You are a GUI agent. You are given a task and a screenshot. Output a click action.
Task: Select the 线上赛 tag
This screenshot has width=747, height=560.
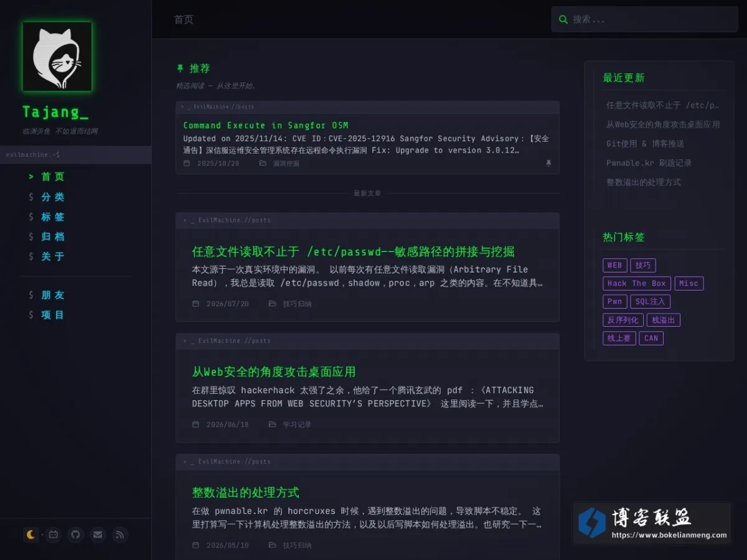tap(619, 338)
